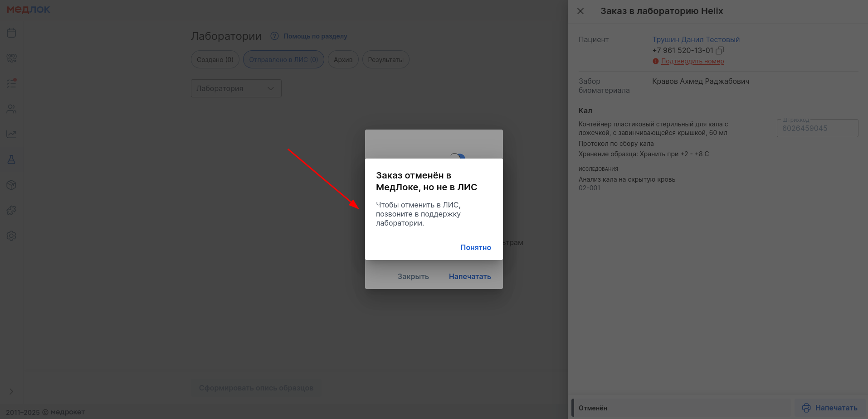Click the phone number +7 961 520-13-01
The height and width of the screenshot is (419, 868).
[x=683, y=50]
